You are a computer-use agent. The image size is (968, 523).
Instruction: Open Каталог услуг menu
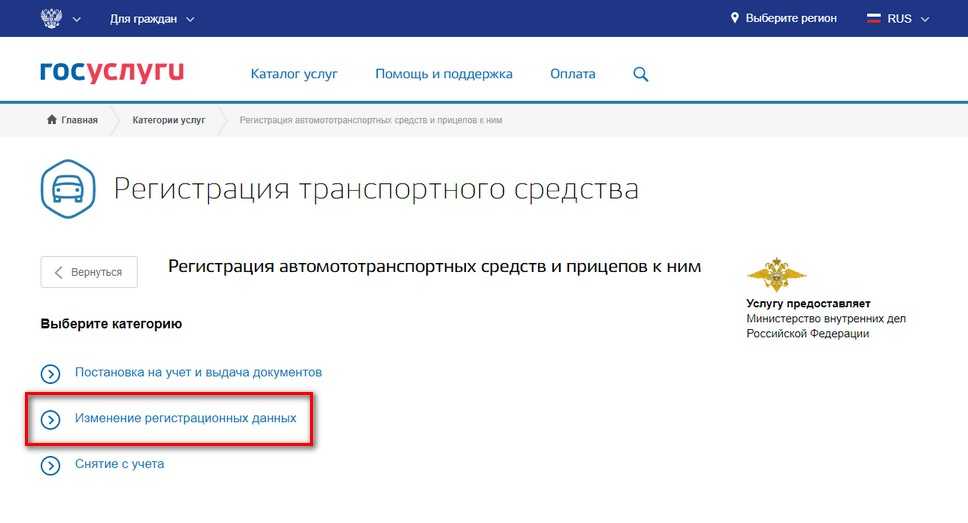(x=294, y=74)
